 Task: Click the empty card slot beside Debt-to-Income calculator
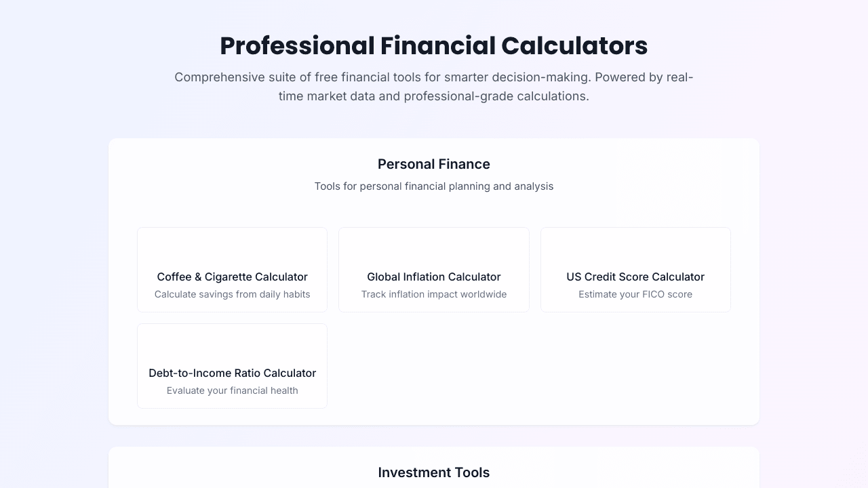(x=434, y=365)
